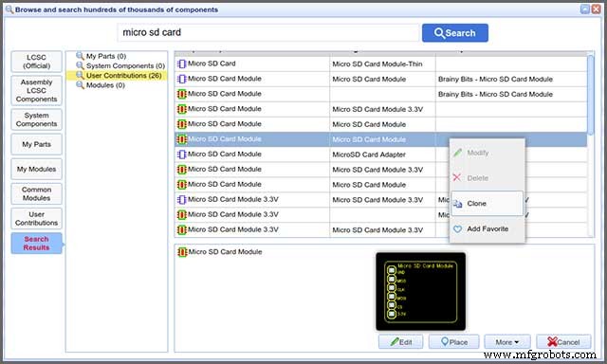
Task: Open the LCSC (Official) category
Action: (x=36, y=62)
